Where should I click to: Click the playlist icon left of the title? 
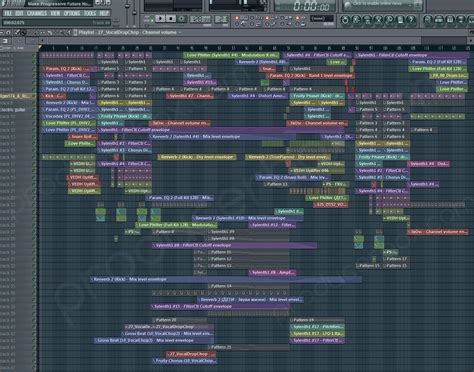click(75, 33)
